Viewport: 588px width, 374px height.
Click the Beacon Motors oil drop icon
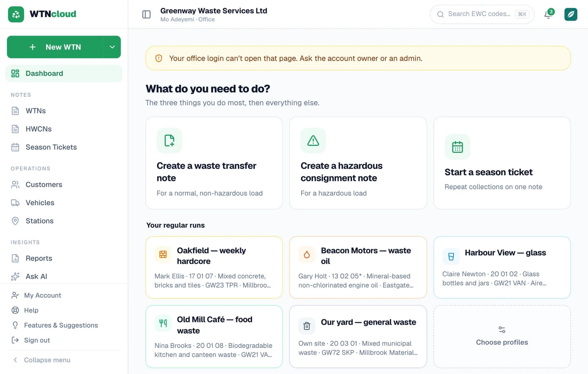307,254
